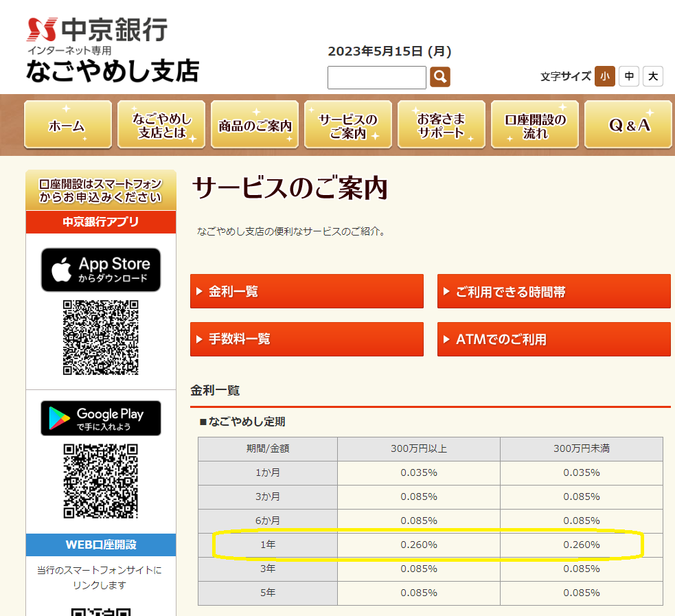Open the サービスのご案内 menu tab
The image size is (675, 616).
(x=348, y=125)
